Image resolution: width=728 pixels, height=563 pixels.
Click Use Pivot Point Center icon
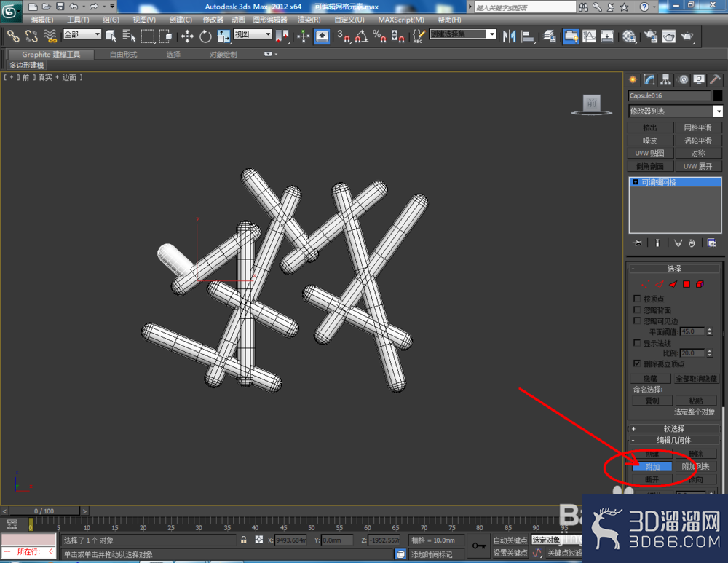coord(282,36)
